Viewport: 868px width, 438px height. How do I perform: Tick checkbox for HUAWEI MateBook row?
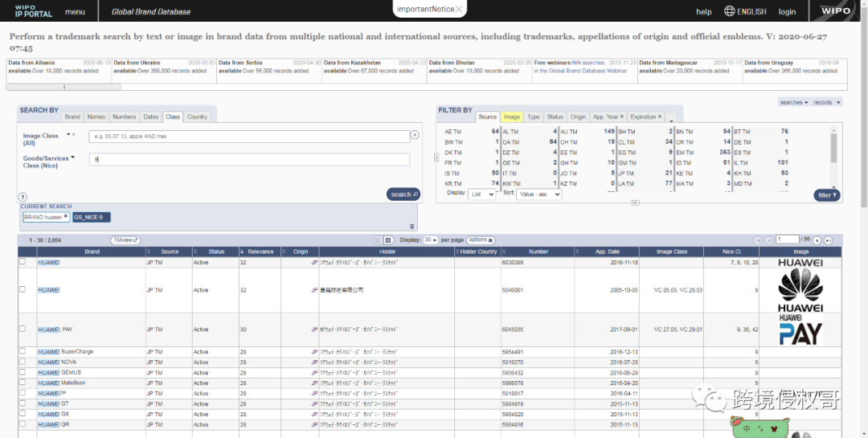(x=23, y=382)
